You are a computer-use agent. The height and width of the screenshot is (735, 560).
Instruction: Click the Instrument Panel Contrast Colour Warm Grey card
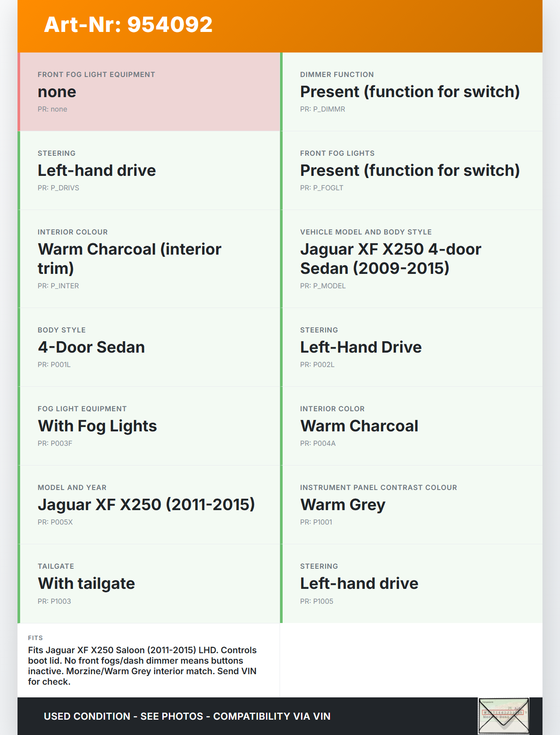[412, 504]
